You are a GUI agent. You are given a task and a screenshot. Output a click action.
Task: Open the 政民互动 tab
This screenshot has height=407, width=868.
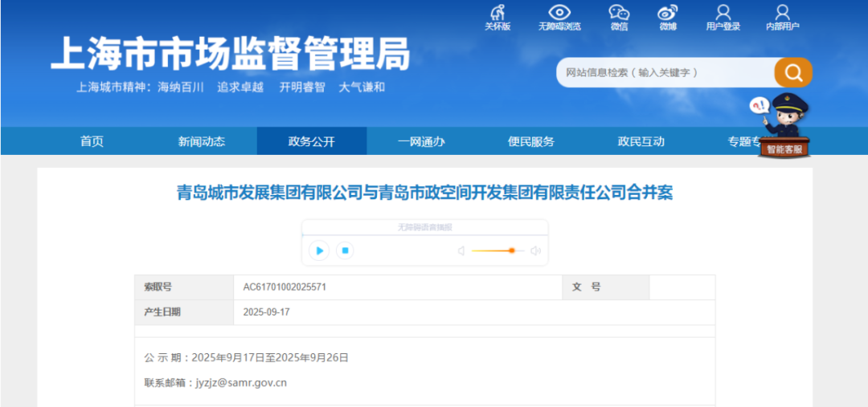tap(641, 141)
